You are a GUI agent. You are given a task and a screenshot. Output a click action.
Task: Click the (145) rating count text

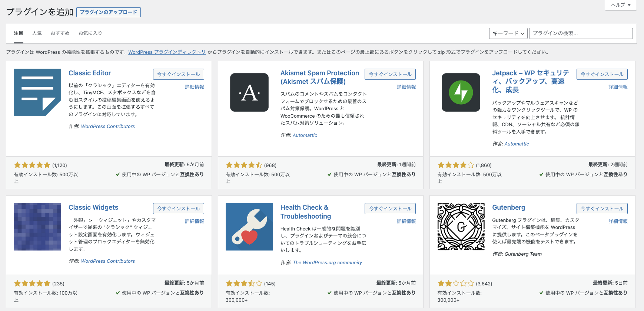click(x=270, y=284)
